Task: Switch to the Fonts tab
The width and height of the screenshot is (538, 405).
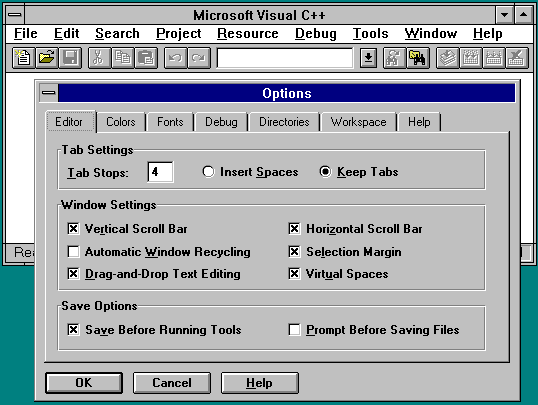Action: point(170,122)
